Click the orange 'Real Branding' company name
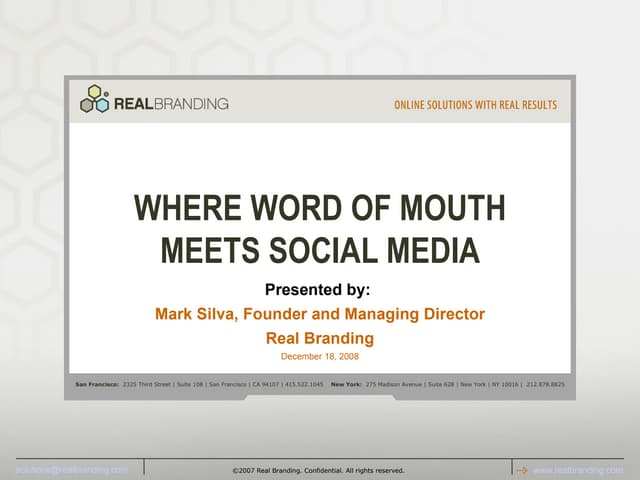The width and height of the screenshot is (640, 480). coord(320,338)
